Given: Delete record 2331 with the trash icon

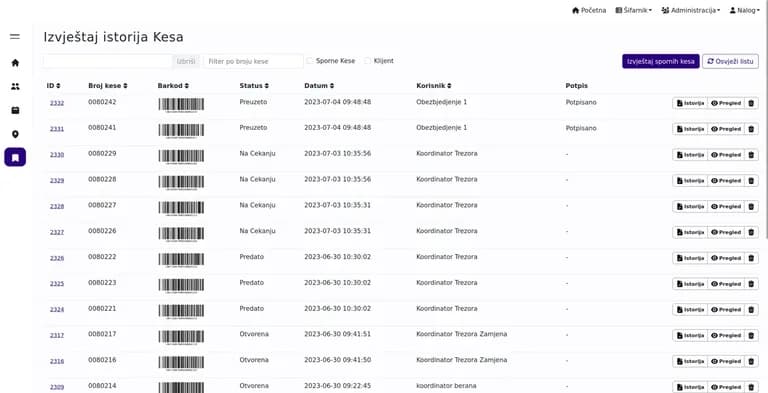Looking at the screenshot, I should (751, 129).
